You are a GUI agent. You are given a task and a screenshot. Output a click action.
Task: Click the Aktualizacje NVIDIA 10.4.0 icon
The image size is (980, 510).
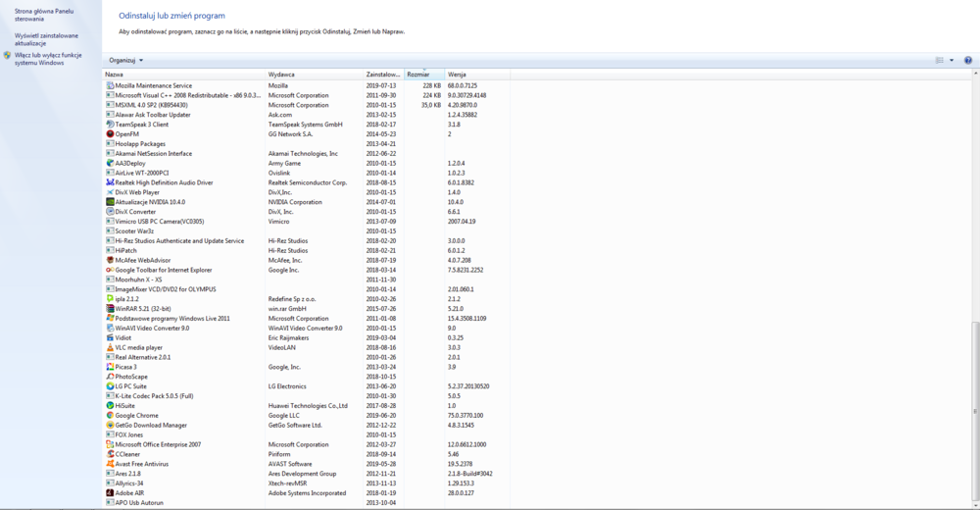click(110, 202)
